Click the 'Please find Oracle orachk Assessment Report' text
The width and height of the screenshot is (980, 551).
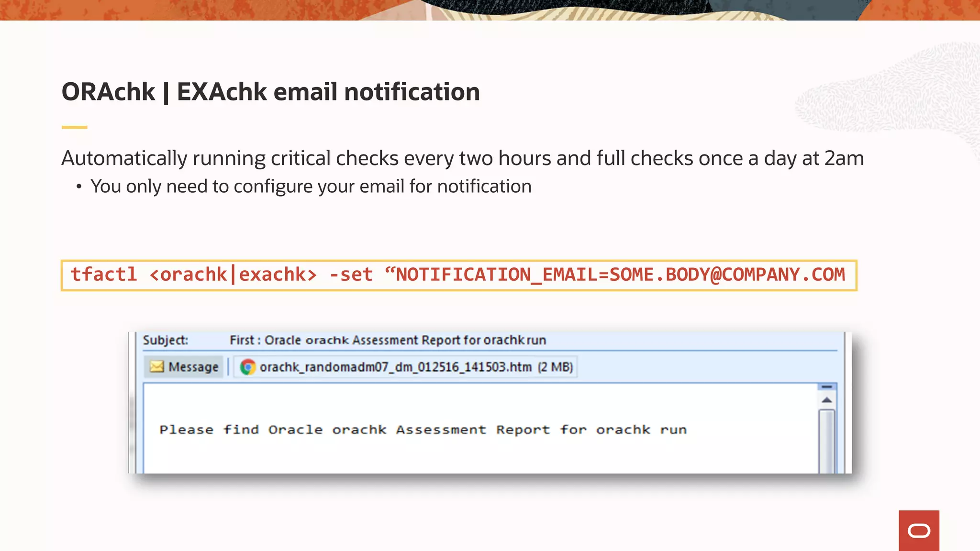(x=423, y=430)
